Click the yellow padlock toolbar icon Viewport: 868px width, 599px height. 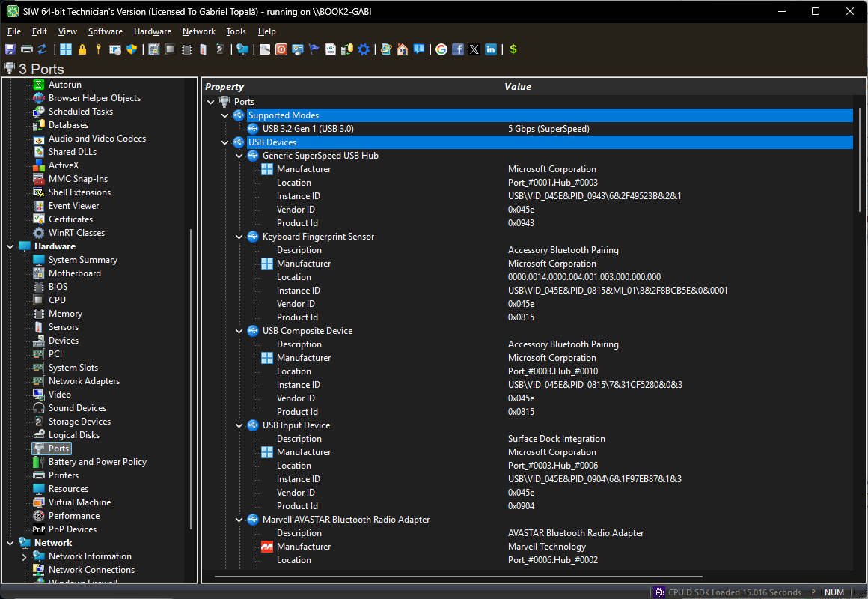click(x=82, y=49)
